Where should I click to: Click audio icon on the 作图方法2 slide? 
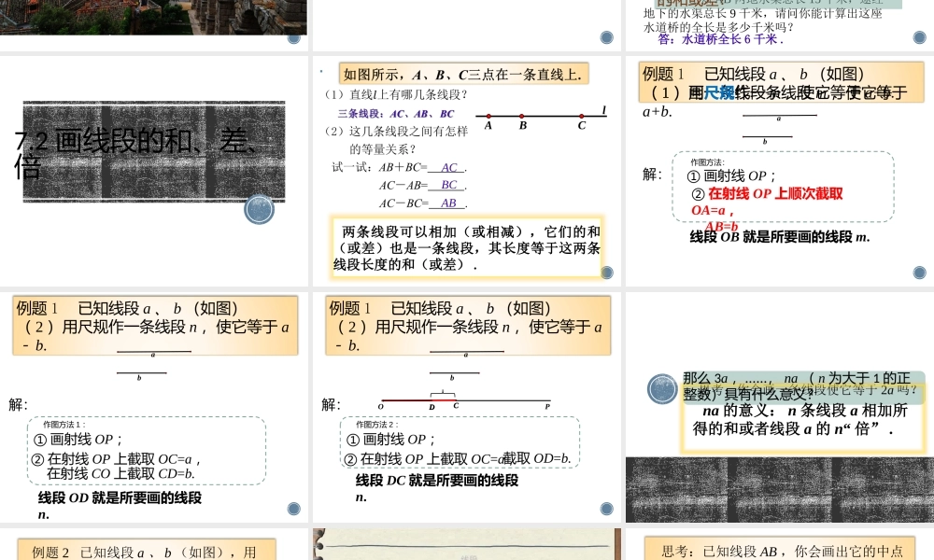(606, 510)
